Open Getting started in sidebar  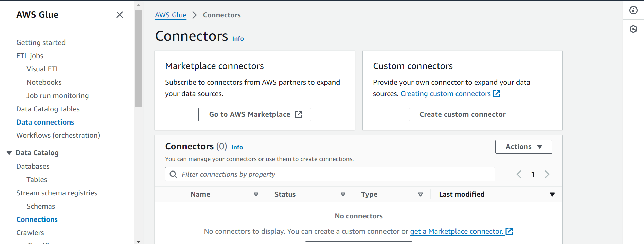[x=41, y=43]
